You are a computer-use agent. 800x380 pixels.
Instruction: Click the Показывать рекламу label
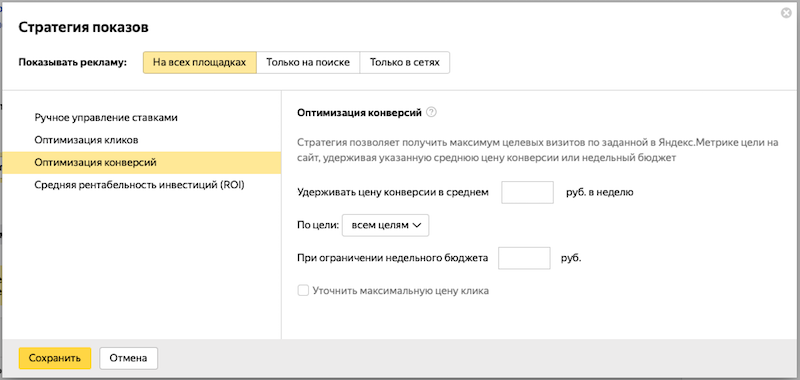tap(72, 63)
